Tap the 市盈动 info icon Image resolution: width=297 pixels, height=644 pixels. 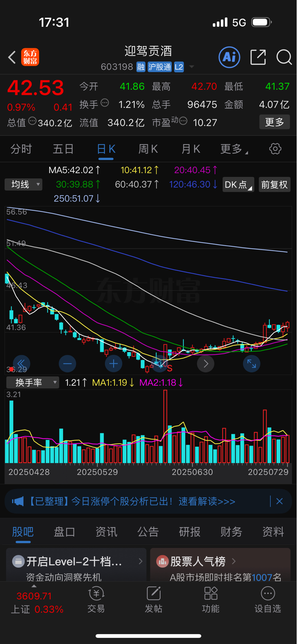click(183, 121)
